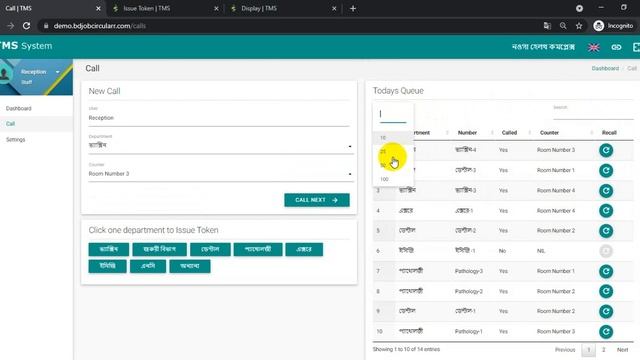Click the Previous pagination button
The image size is (640, 360).
coord(565,350)
